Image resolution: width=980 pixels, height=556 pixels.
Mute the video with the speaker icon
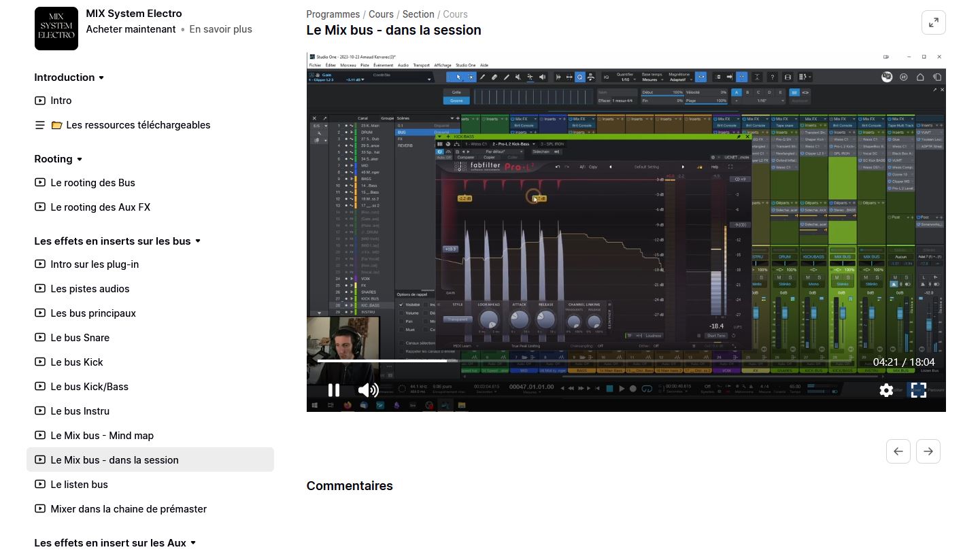coord(367,390)
